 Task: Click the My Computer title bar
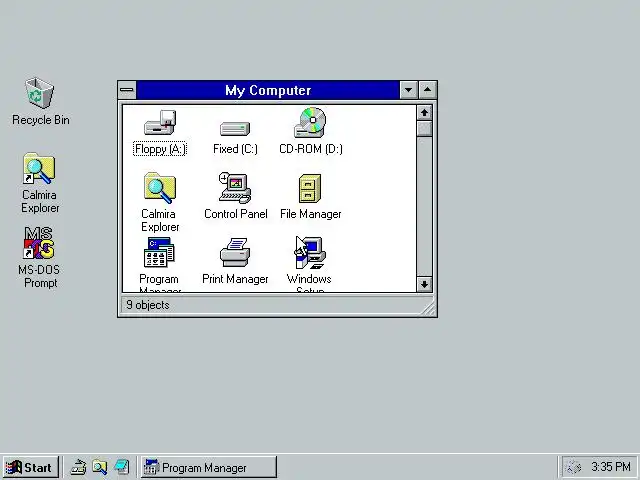pyautogui.click(x=268, y=90)
